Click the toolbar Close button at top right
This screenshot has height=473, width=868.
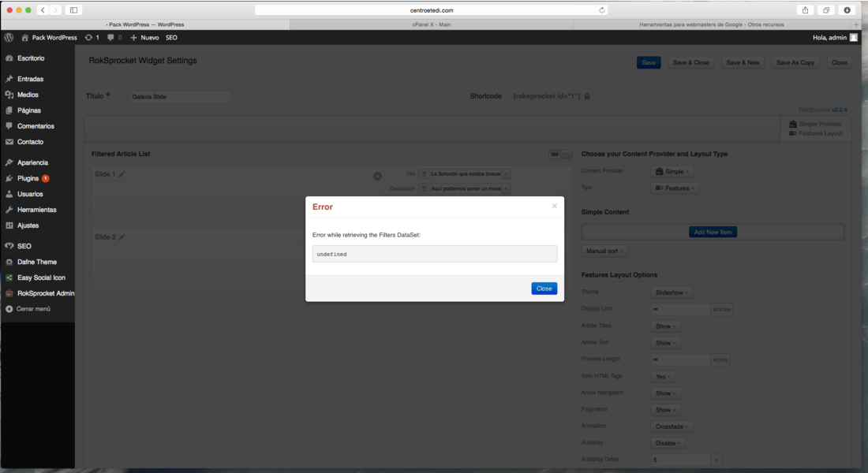point(840,62)
